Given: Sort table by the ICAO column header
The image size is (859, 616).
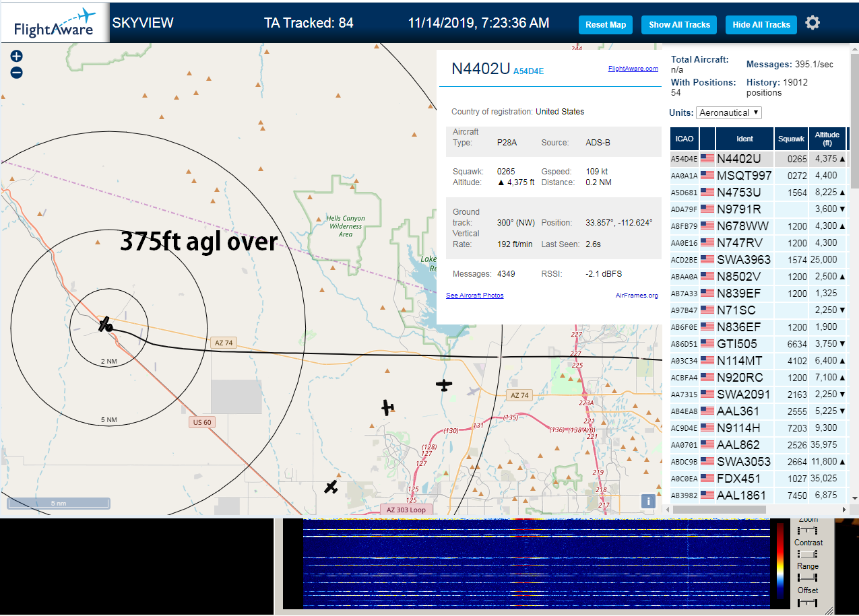Looking at the screenshot, I should pos(685,139).
